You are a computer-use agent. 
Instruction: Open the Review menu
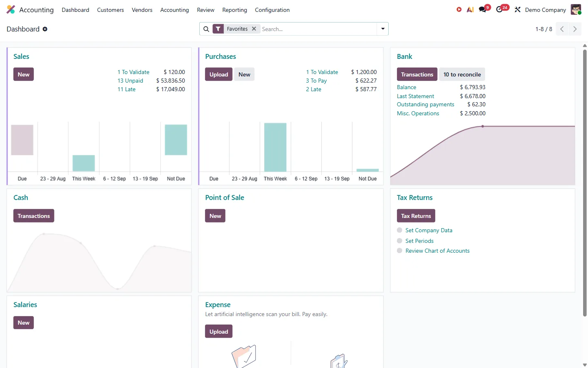click(x=205, y=10)
